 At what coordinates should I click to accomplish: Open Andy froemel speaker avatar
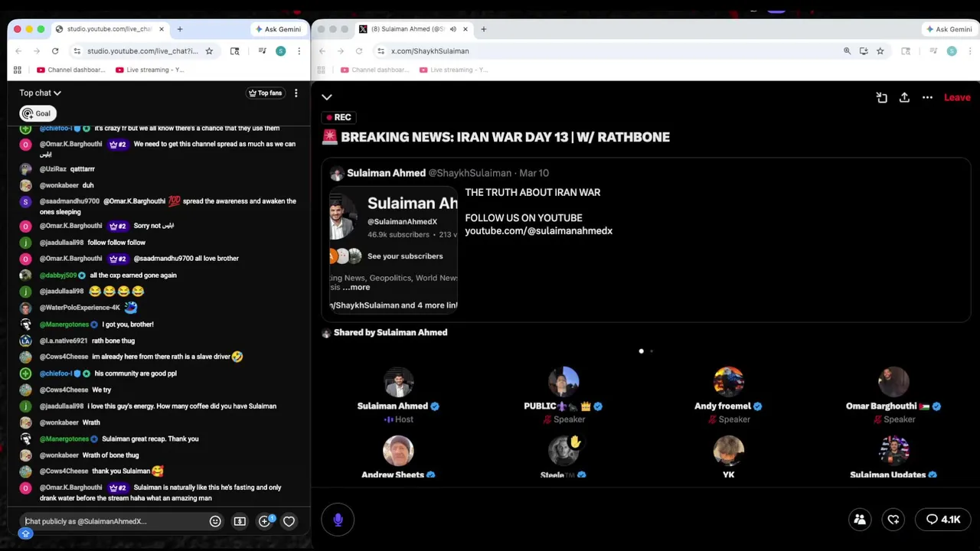point(728,381)
